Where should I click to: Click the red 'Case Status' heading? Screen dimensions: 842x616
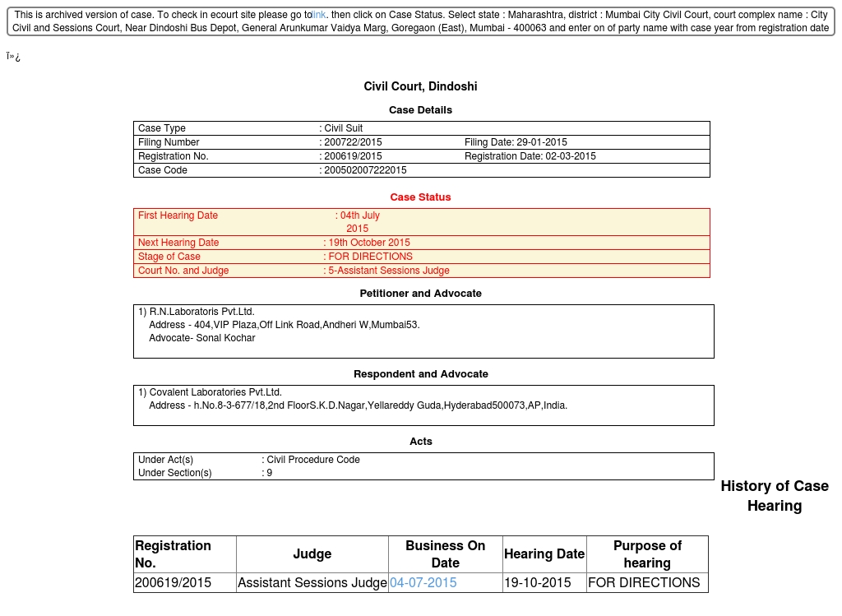[x=420, y=197]
